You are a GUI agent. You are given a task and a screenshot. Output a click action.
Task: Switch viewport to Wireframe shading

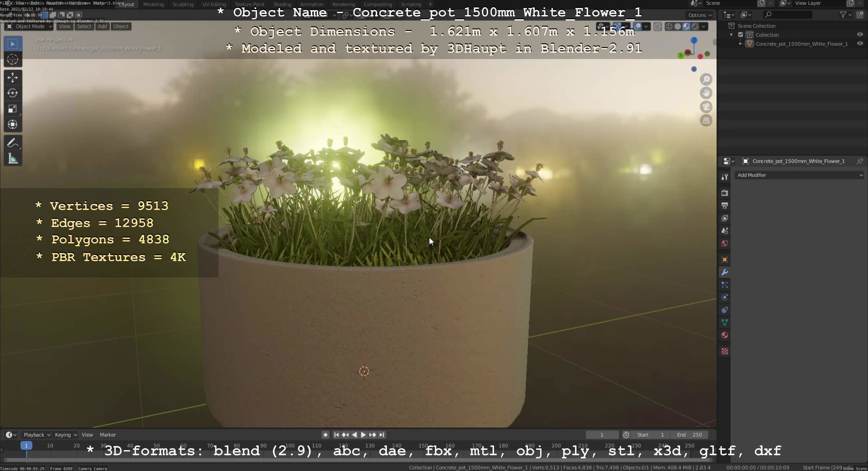(669, 27)
